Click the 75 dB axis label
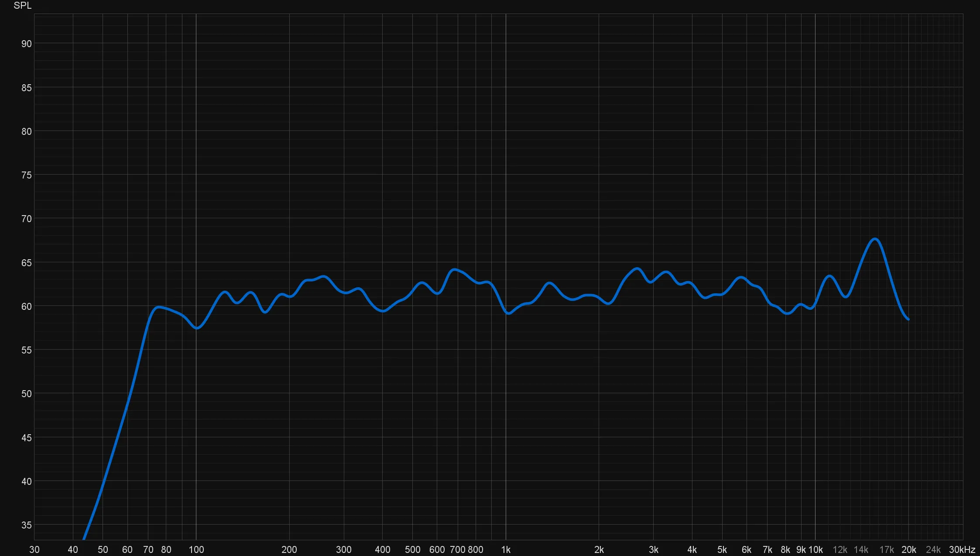 click(26, 175)
